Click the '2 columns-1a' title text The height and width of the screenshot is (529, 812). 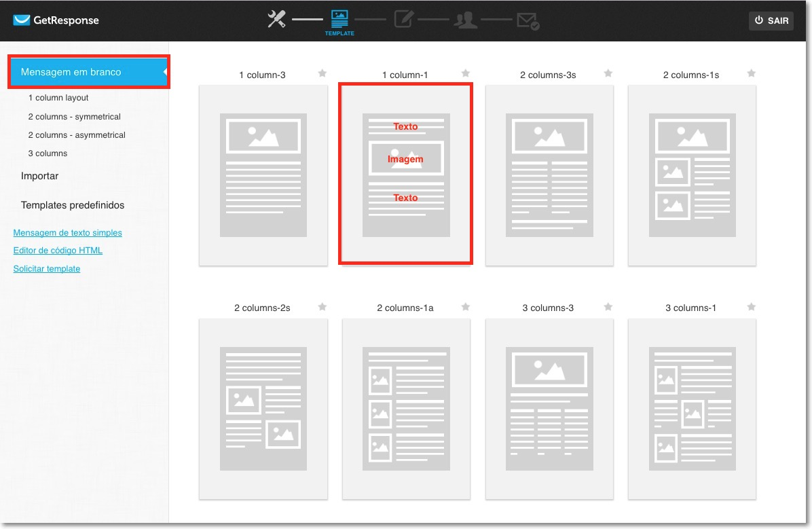[x=405, y=308]
